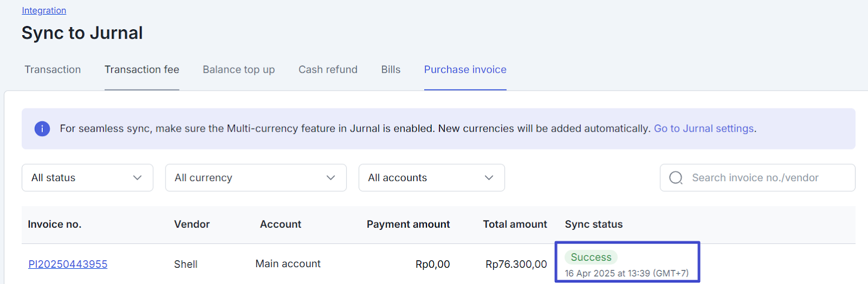Screen dimensions: 868x284
Task: Go to the Cash refund tab
Action: [x=328, y=69]
